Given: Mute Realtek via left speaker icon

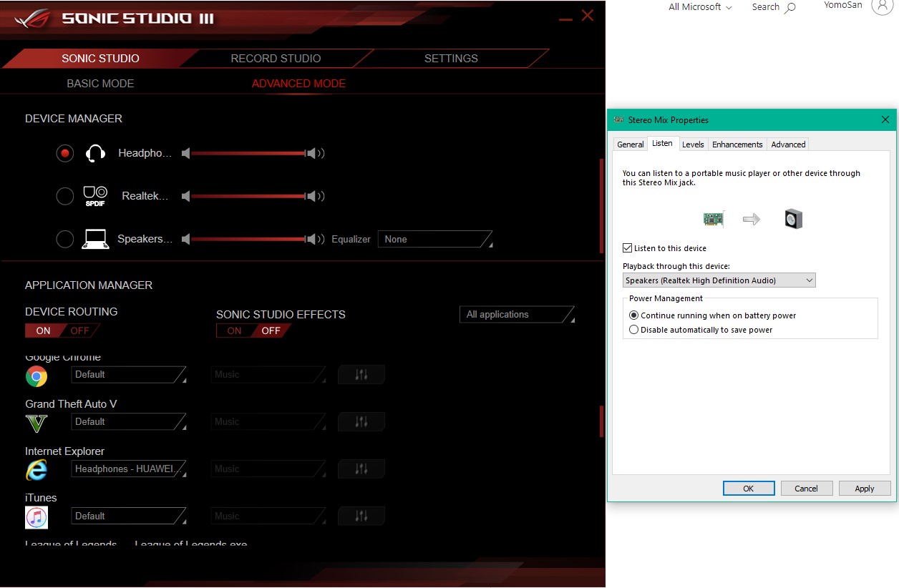Looking at the screenshot, I should (186, 196).
